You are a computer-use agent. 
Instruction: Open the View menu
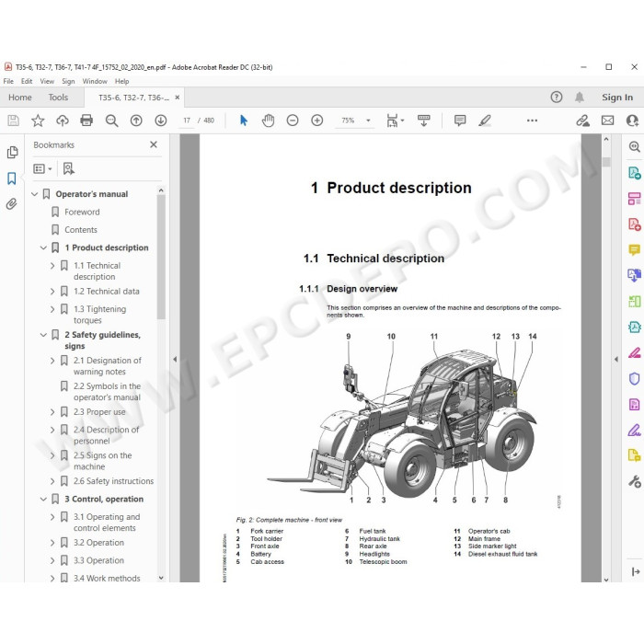(47, 81)
